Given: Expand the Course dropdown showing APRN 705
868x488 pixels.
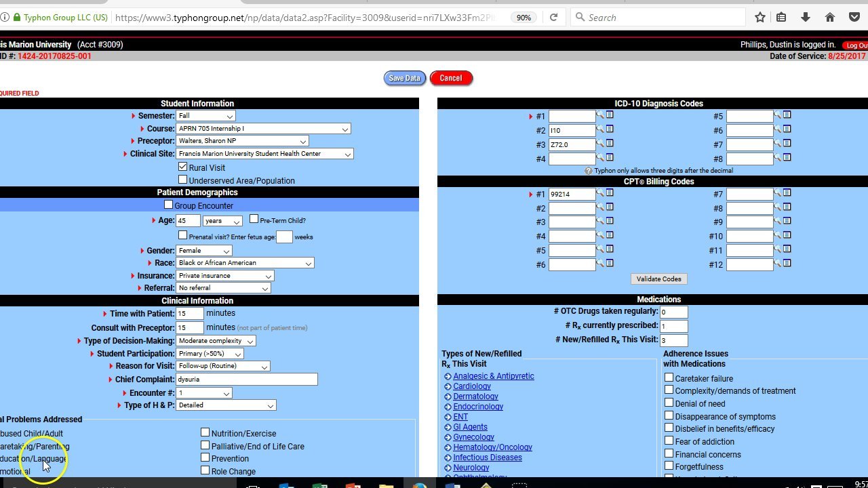Looking at the screenshot, I should coord(264,129).
